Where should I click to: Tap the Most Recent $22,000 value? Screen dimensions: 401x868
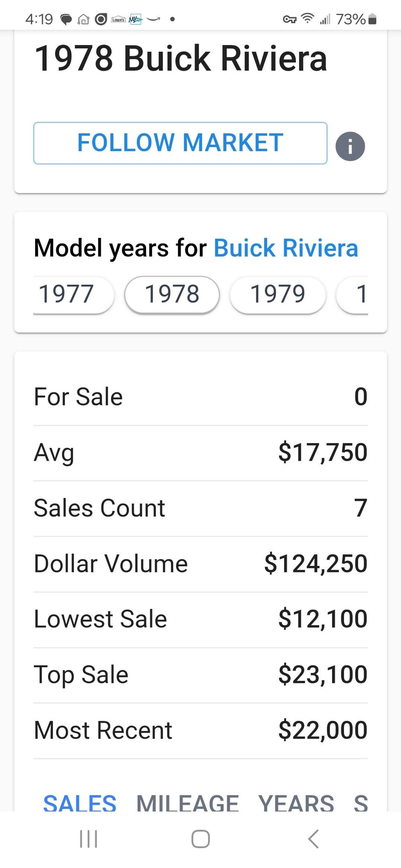(x=322, y=731)
